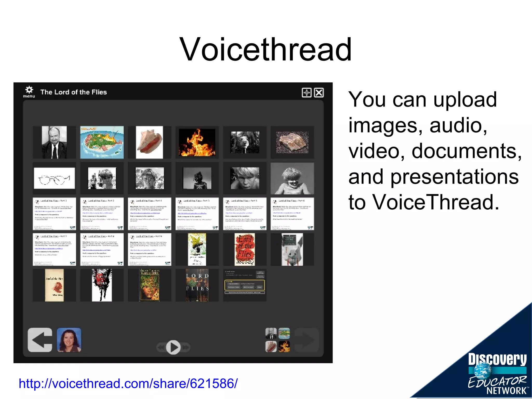The width and height of the screenshot is (532, 399).
Task: Click the mini portrait preview near next arrow
Action: (x=271, y=334)
